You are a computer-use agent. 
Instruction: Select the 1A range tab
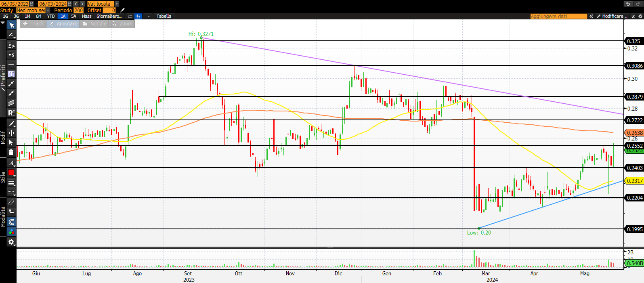click(63, 16)
